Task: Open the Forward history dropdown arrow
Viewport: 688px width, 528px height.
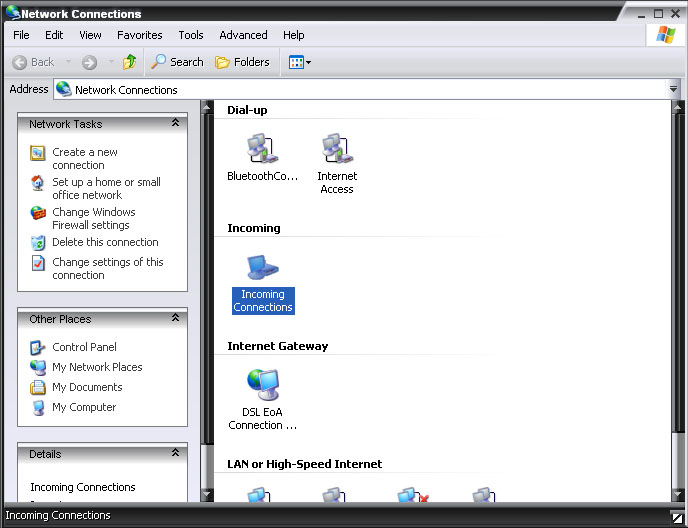Action: 111,61
